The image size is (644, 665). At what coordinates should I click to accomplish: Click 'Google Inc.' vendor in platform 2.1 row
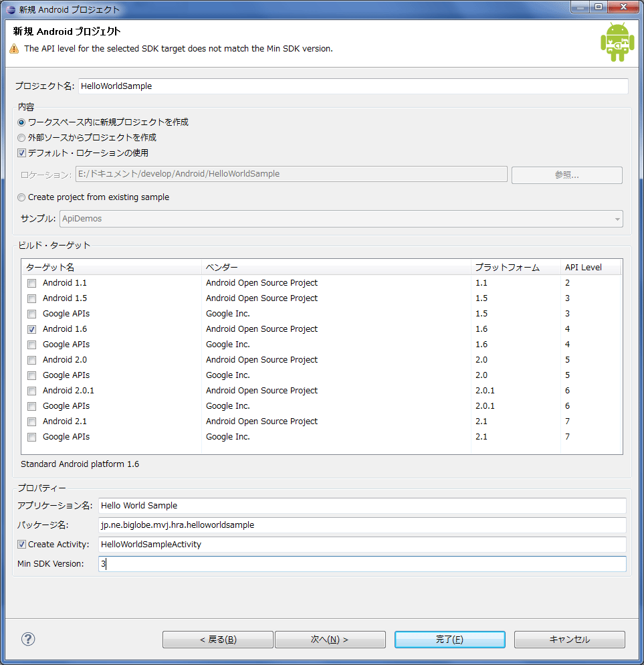[x=227, y=437]
